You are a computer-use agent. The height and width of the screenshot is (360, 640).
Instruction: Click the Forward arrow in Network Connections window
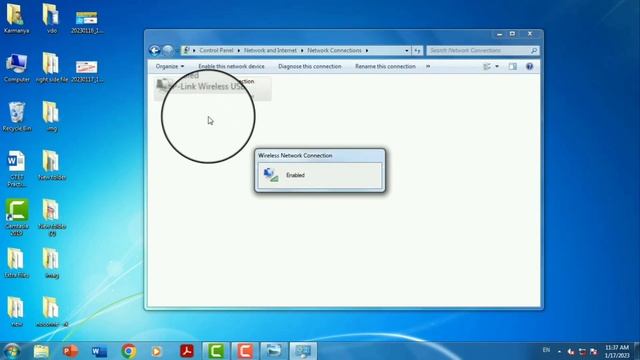click(168, 50)
